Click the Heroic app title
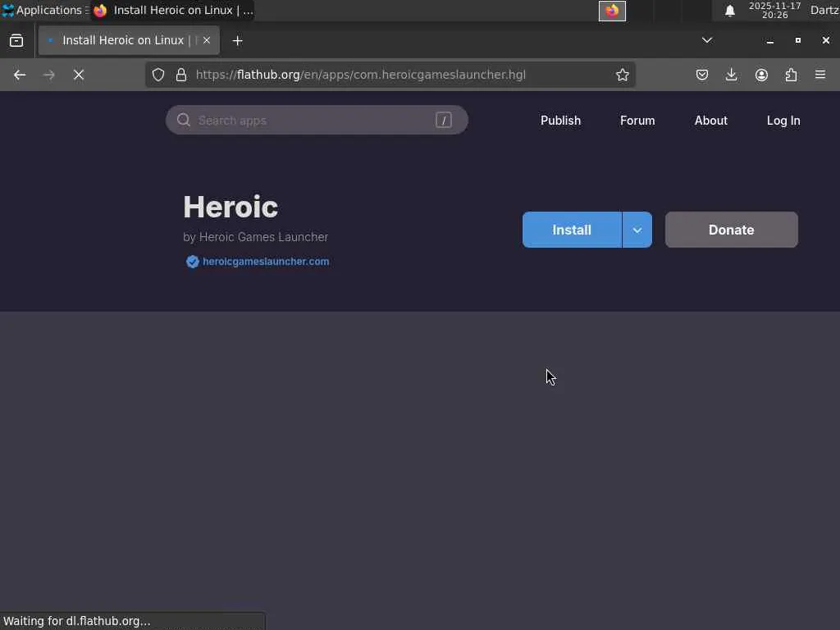The height and width of the screenshot is (630, 840). (231, 207)
